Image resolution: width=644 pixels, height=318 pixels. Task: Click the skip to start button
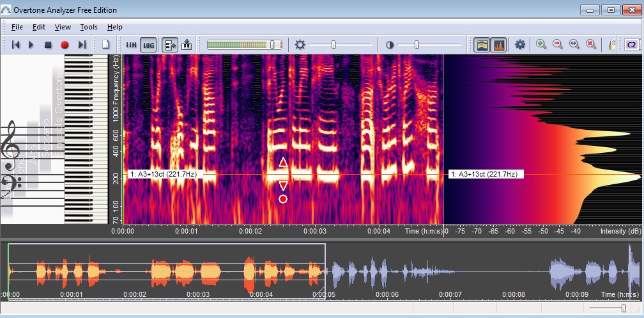15,45
